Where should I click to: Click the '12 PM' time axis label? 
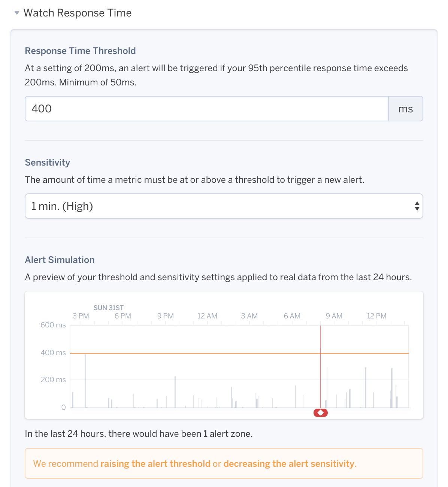[x=376, y=316]
